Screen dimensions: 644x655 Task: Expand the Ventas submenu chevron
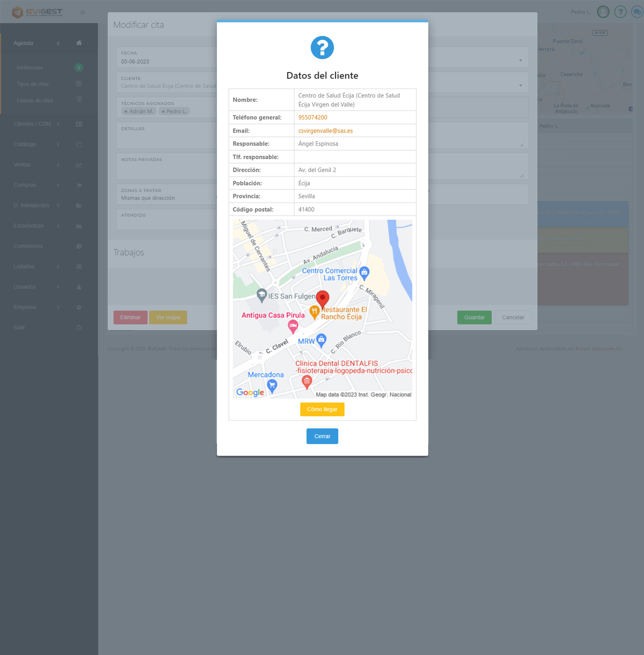(58, 165)
